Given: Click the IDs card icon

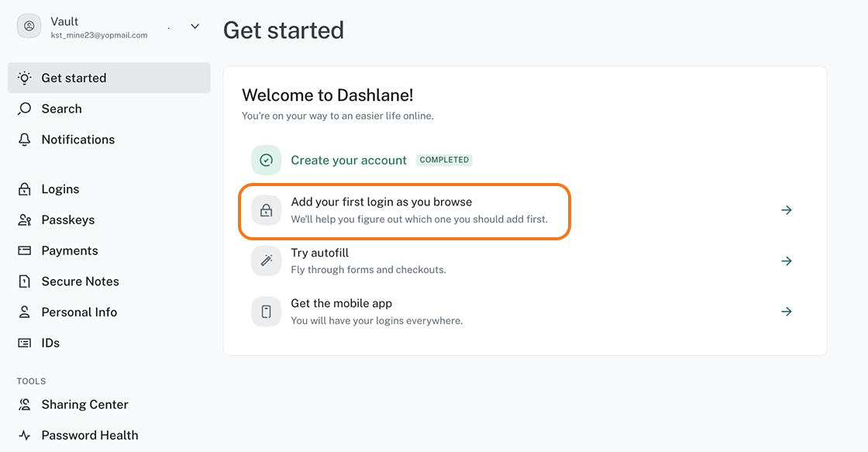Looking at the screenshot, I should coord(24,343).
